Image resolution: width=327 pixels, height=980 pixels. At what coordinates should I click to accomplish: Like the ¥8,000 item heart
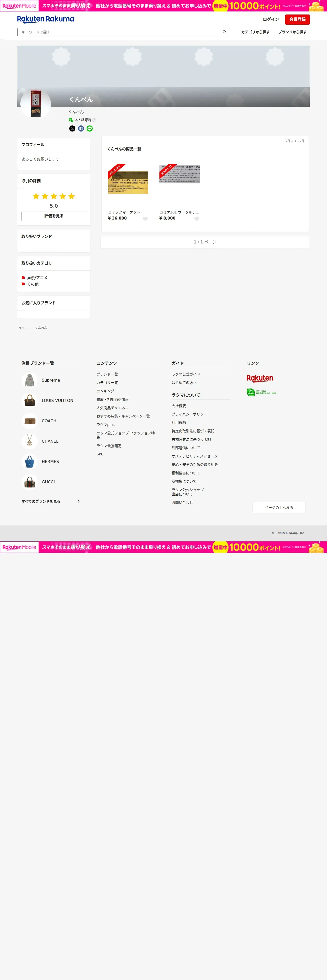pos(196,219)
